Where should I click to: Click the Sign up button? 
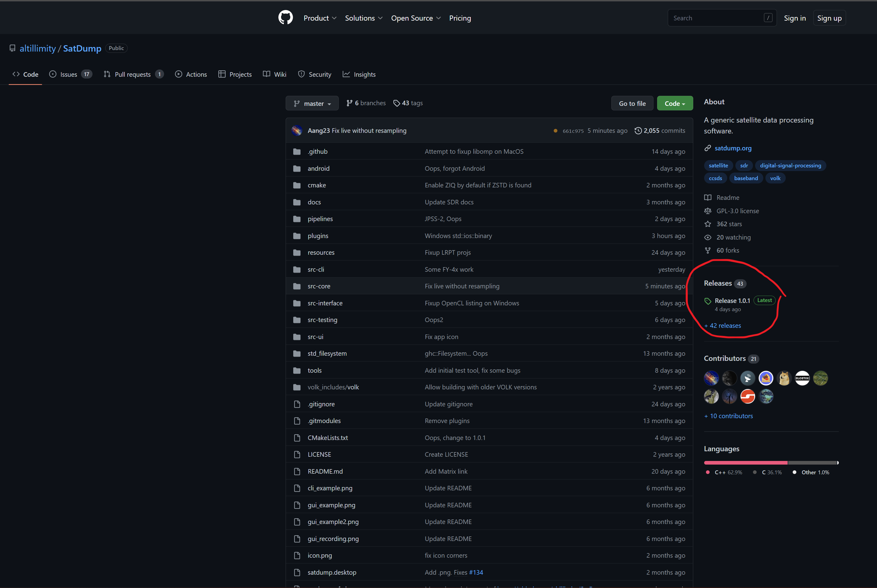pos(829,18)
